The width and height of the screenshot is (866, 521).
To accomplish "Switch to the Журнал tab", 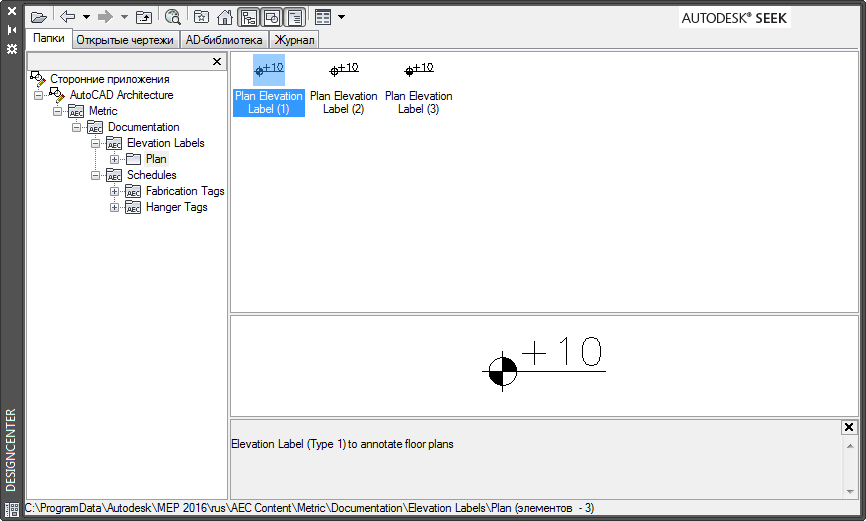I will tap(294, 40).
